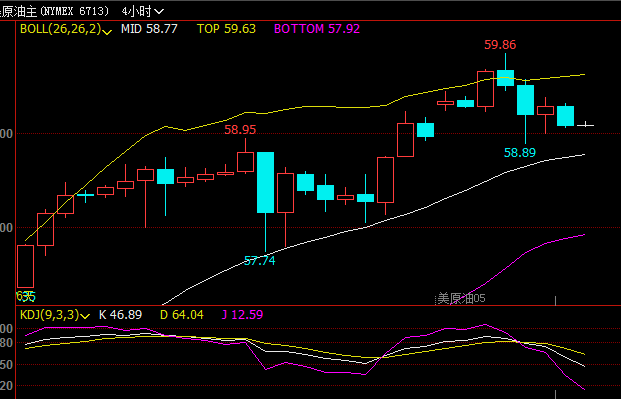Click the J 12.59 value
This screenshot has width=621, height=399.
point(242,315)
